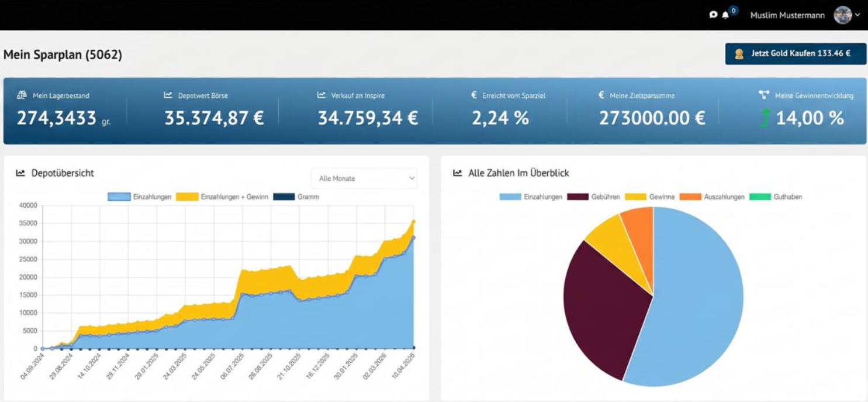This screenshot has width=868, height=402.
Task: Expand the account menu chevron beside the avatar
Action: tap(857, 15)
